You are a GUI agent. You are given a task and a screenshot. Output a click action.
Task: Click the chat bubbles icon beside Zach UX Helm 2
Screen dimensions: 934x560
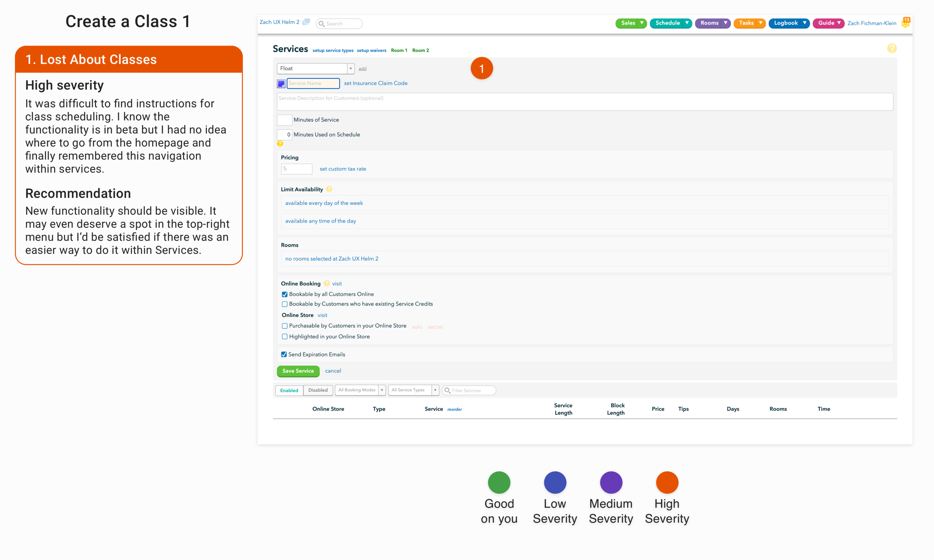306,22
